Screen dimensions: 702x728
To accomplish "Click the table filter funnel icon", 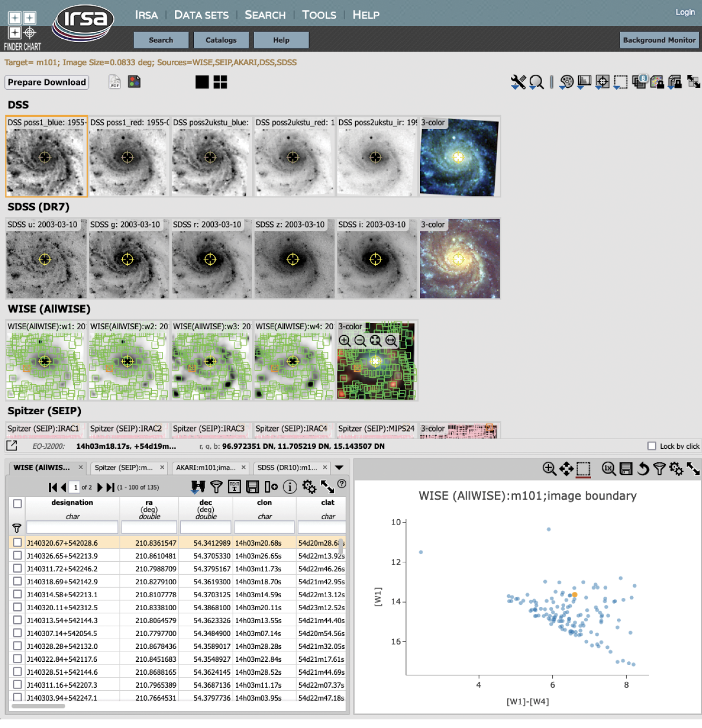I will click(x=216, y=487).
